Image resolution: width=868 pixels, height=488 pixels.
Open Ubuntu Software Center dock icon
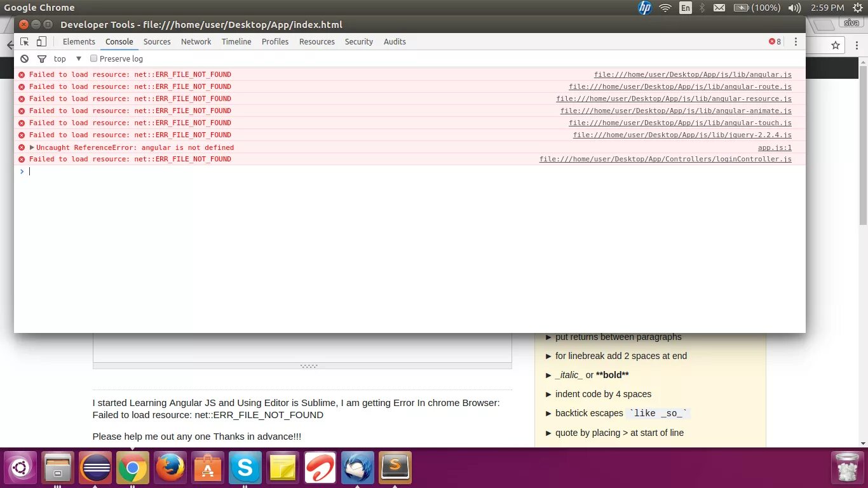tap(208, 468)
